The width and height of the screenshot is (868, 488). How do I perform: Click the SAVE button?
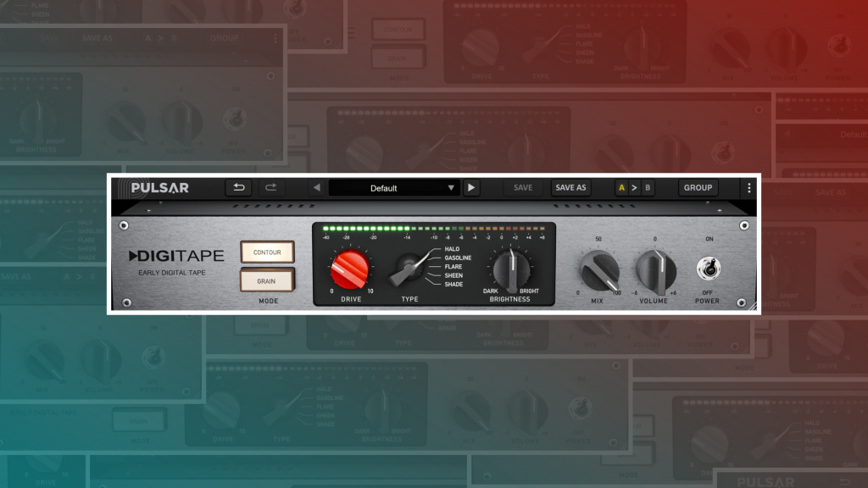click(522, 187)
